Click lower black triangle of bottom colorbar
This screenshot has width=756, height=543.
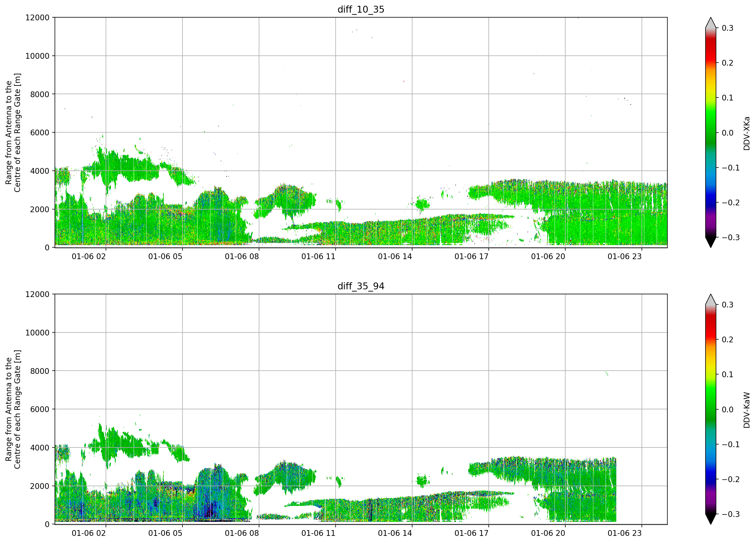point(711,519)
